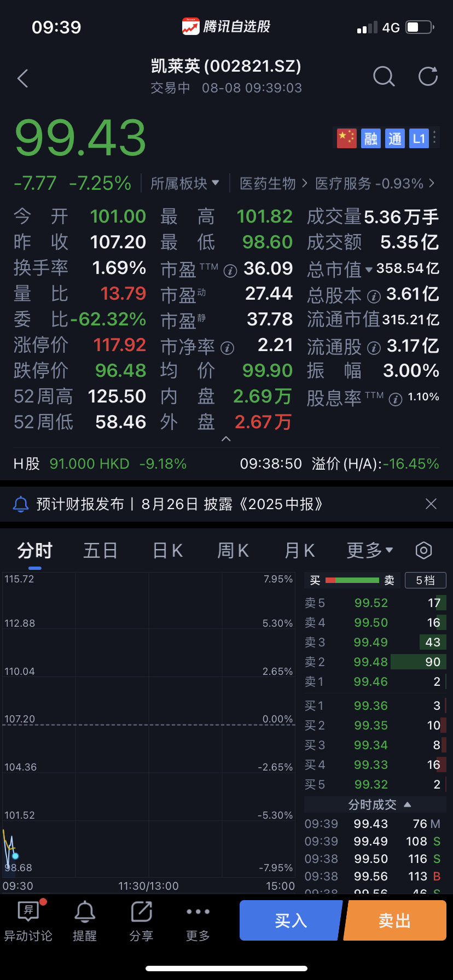Tap the buy/sell ratio bar
Viewport: 453px width, 980px height.
(352, 580)
